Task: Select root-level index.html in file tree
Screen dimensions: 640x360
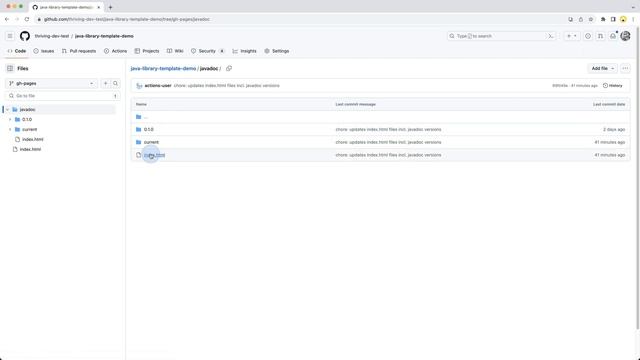Action: (x=30, y=149)
